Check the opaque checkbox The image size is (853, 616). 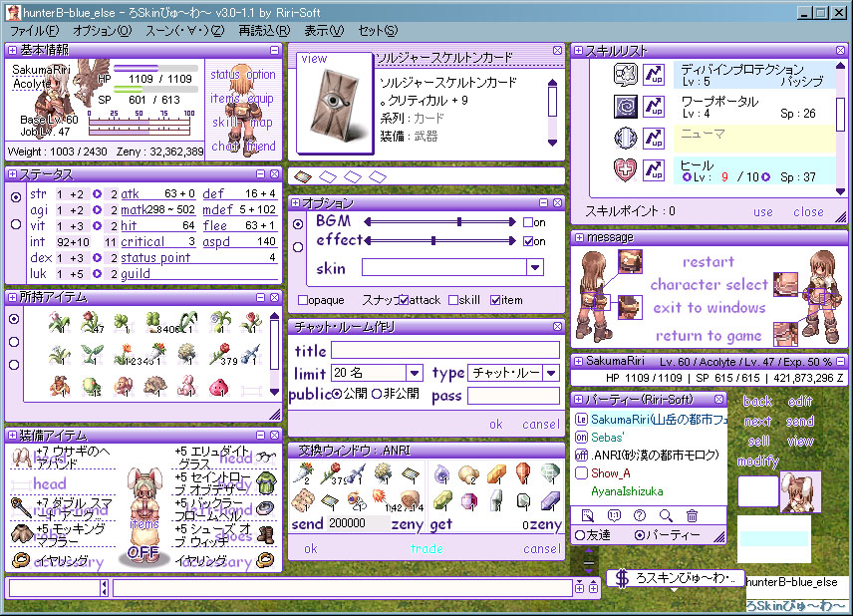tap(303, 300)
